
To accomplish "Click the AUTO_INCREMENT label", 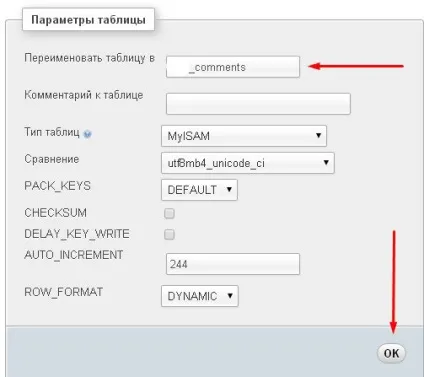I will point(74,255).
